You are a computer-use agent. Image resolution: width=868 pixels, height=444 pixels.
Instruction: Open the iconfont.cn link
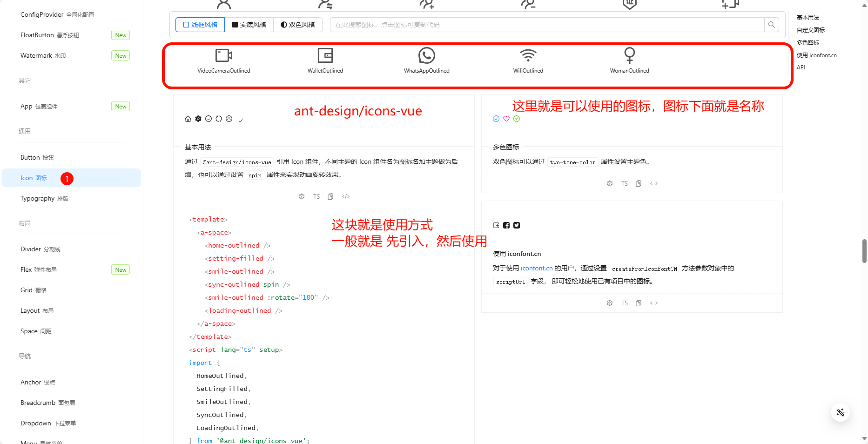(x=537, y=268)
